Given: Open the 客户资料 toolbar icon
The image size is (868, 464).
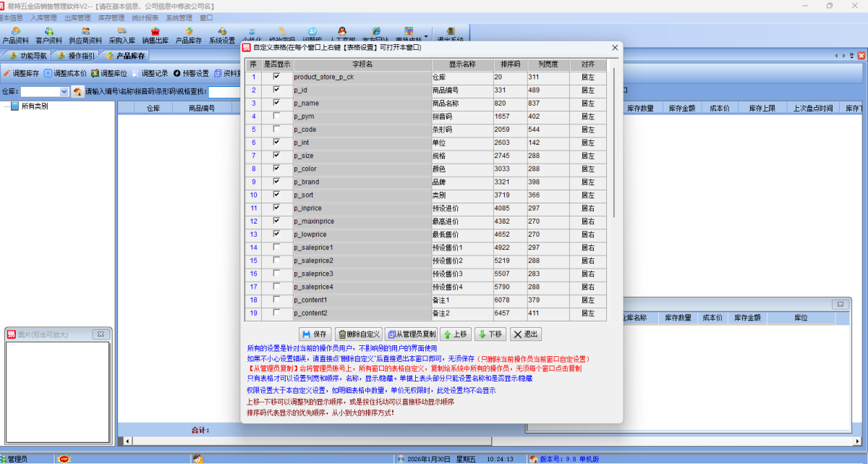Looking at the screenshot, I should [48, 35].
